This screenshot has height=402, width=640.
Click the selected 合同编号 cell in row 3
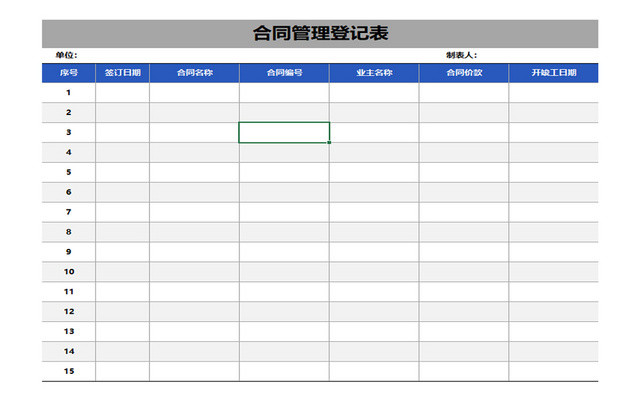point(284,132)
